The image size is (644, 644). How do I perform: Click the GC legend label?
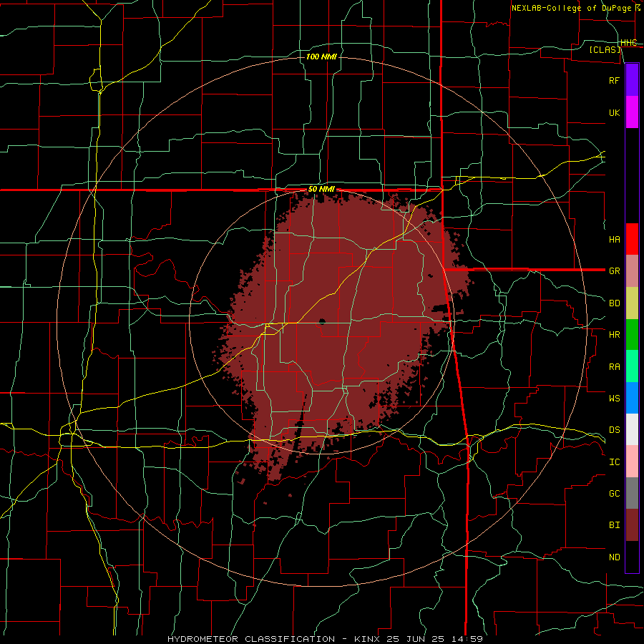pyautogui.click(x=614, y=494)
